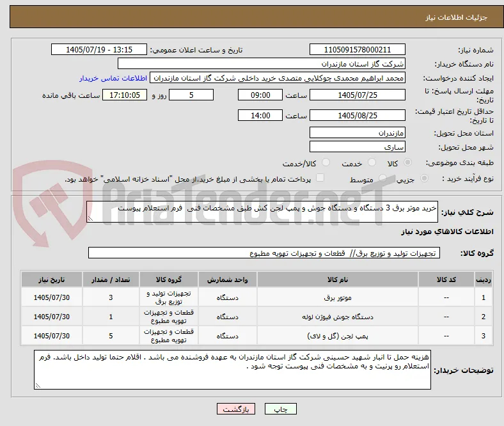
Task: Select the دستگاه جوش فیوژن لوله item cell
Action: coord(338,317)
